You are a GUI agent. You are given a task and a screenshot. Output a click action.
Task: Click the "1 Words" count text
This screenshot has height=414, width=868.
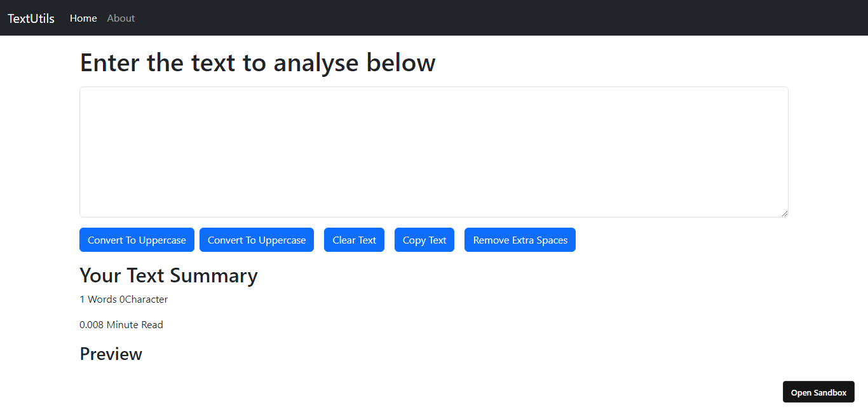point(98,300)
